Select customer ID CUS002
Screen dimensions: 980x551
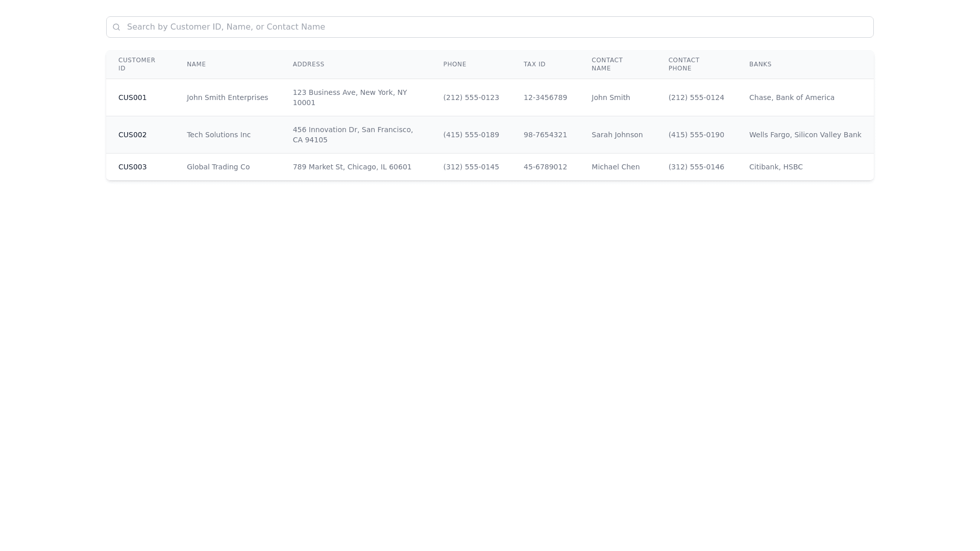132,135
